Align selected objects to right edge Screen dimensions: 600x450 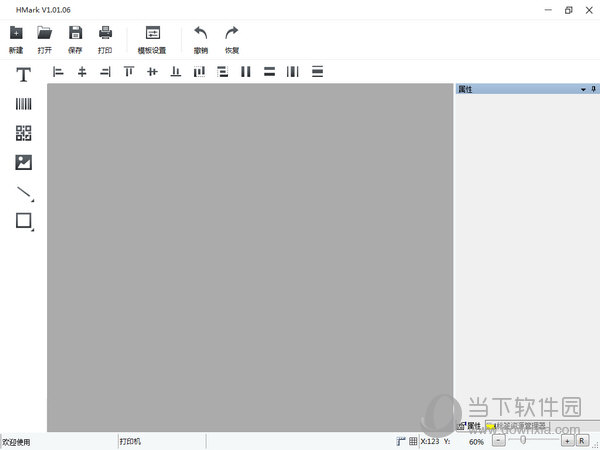tap(105, 72)
